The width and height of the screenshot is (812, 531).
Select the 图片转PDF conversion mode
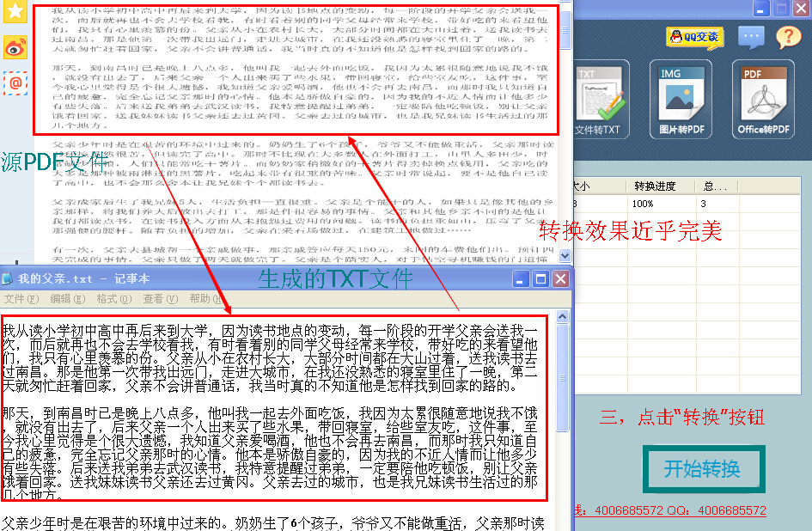click(x=681, y=100)
